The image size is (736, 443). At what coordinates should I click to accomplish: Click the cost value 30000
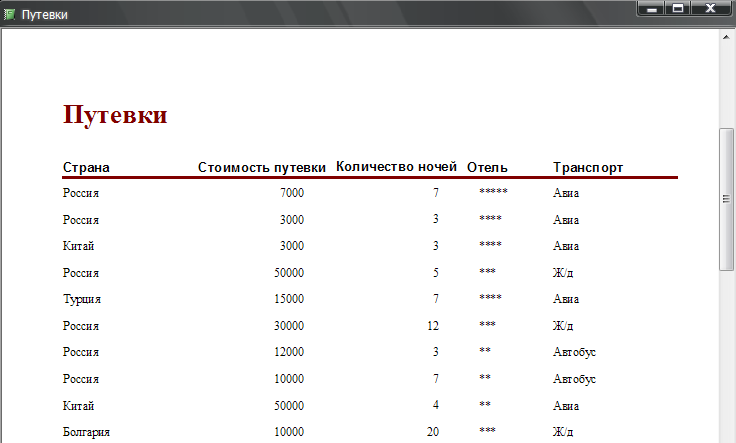(289, 326)
